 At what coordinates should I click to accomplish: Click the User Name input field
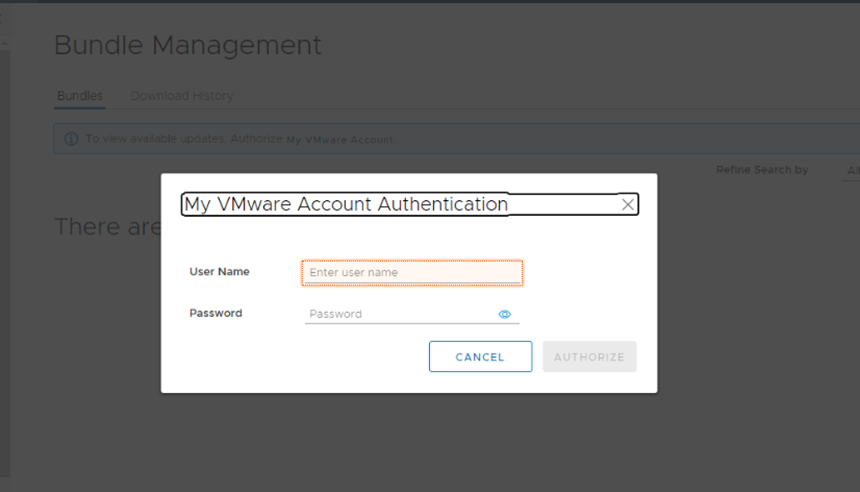tap(412, 273)
